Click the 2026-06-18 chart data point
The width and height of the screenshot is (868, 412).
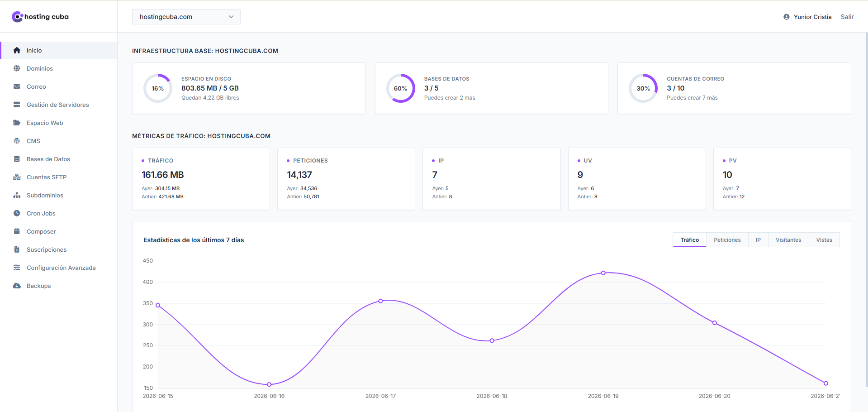tap(492, 340)
